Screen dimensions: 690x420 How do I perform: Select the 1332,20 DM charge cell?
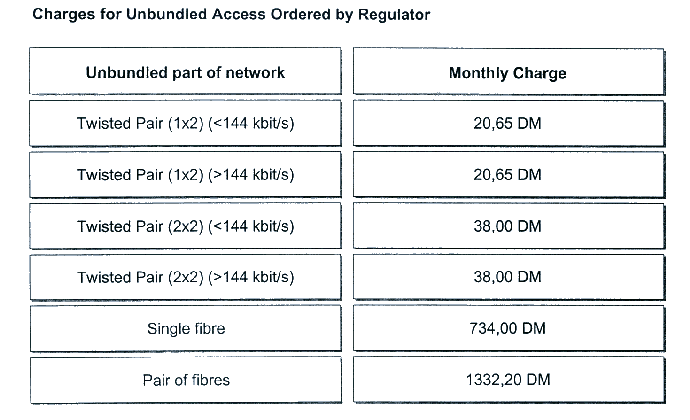tap(509, 380)
